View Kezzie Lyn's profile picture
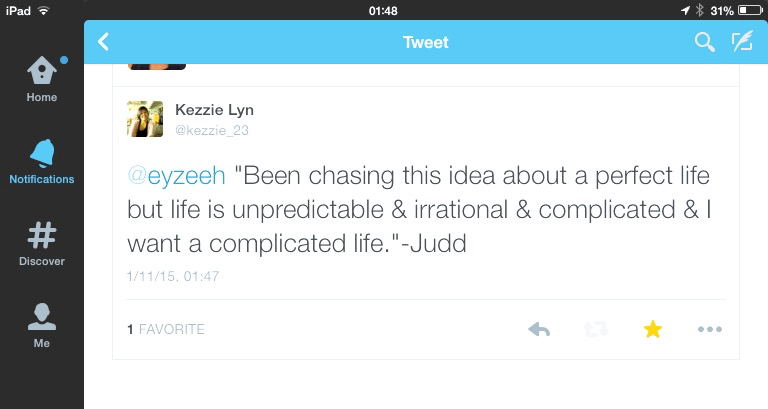Viewport: 768px width, 409px height. [145, 118]
